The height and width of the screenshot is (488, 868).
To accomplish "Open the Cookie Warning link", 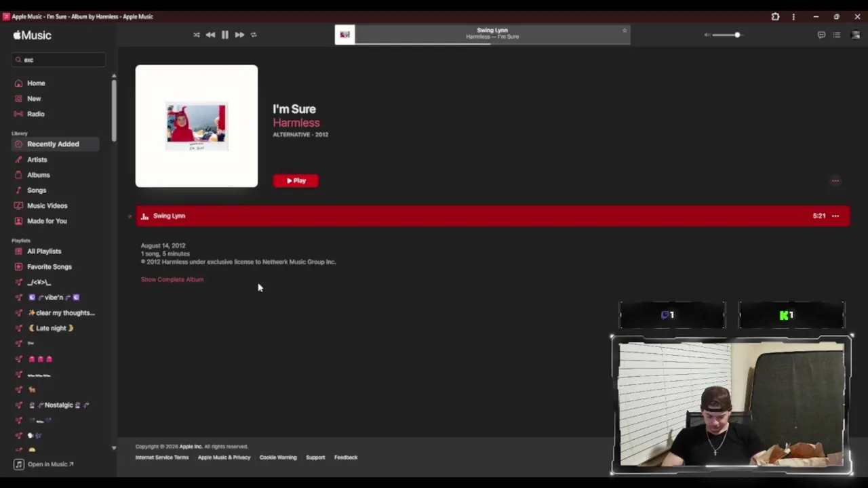I will tap(278, 457).
